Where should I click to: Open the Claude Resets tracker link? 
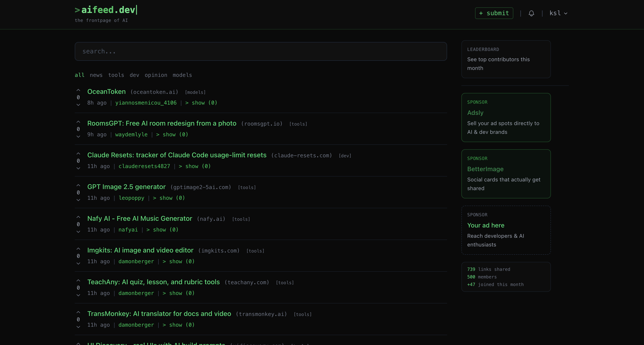[x=177, y=155]
